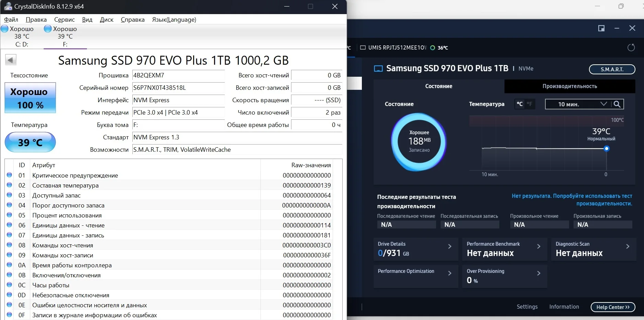Refresh drive list in Samsung Magician

point(631,47)
